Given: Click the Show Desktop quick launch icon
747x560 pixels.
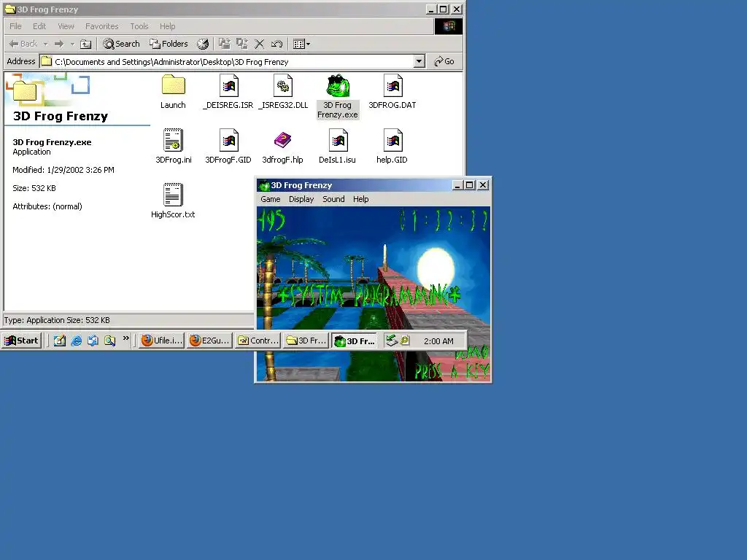Looking at the screenshot, I should (60, 341).
